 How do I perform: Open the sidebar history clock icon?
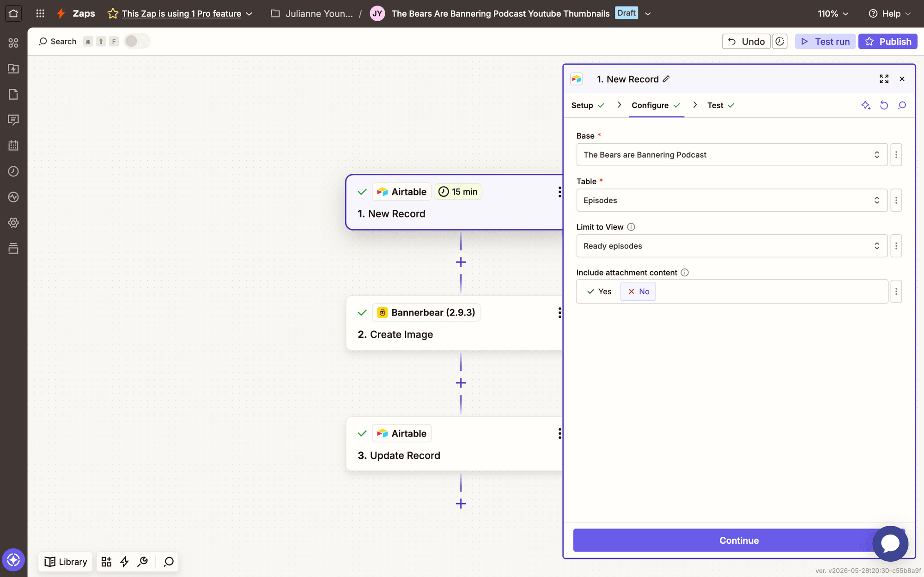point(13,171)
